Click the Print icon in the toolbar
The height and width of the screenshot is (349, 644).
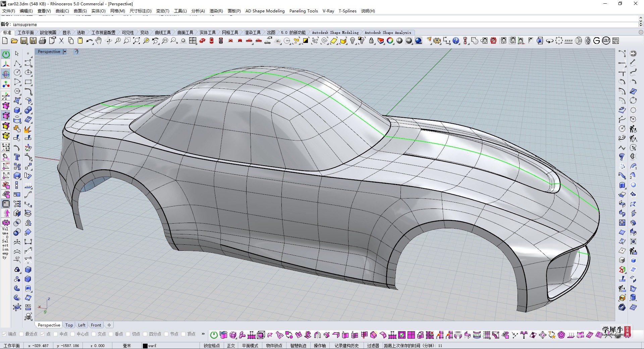click(42, 41)
